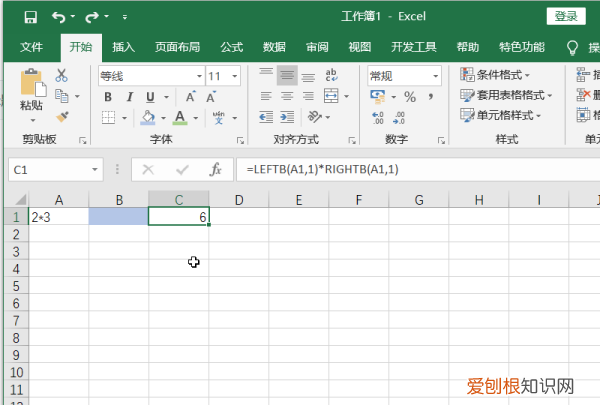The image size is (600, 405).
Task: Align text to top
Action: click(266, 75)
